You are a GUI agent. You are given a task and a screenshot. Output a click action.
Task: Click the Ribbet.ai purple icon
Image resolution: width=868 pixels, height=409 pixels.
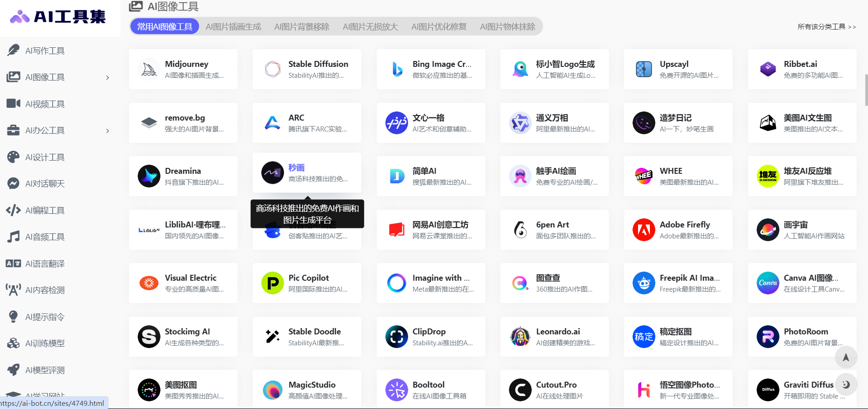(768, 69)
